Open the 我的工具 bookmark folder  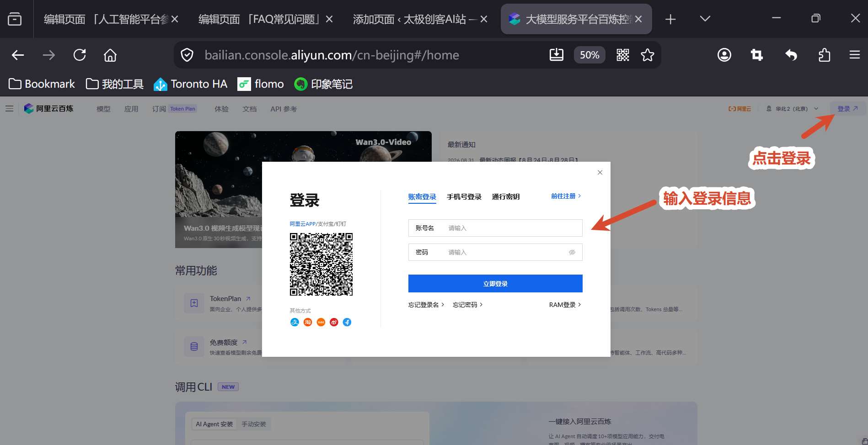(x=115, y=84)
